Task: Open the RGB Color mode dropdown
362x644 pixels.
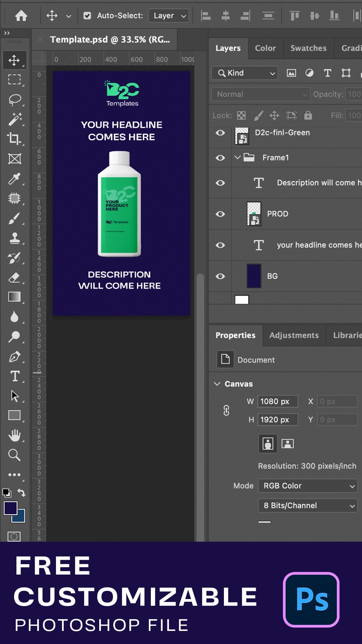Action: pyautogui.click(x=308, y=486)
